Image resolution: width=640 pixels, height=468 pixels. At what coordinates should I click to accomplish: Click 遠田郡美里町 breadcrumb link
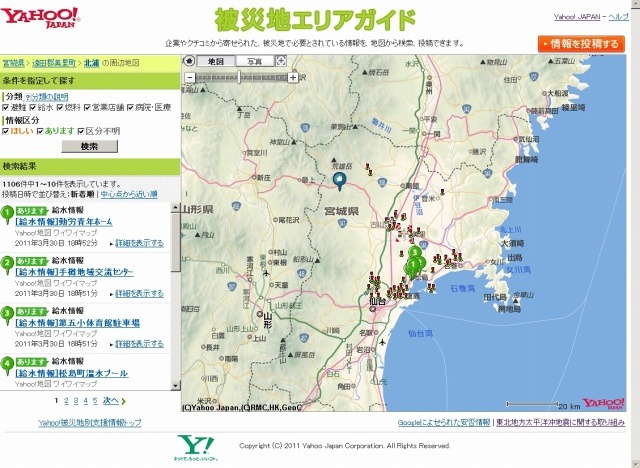click(54, 63)
